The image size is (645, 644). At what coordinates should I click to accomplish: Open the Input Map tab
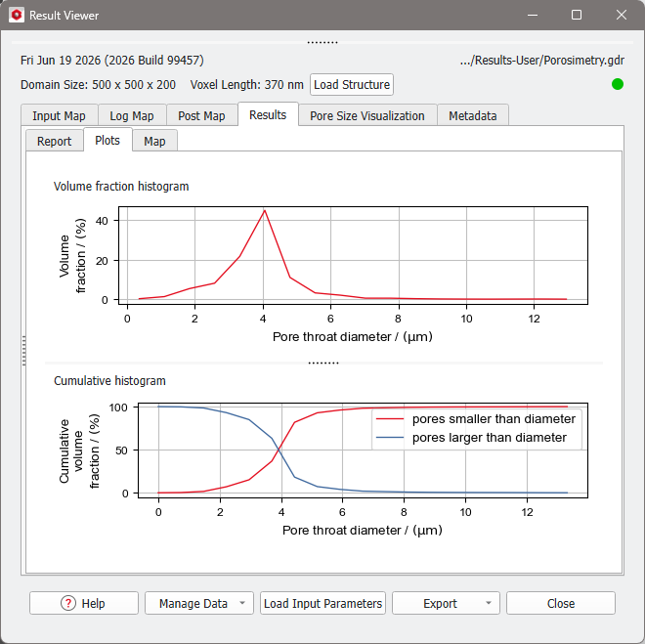[x=59, y=115]
